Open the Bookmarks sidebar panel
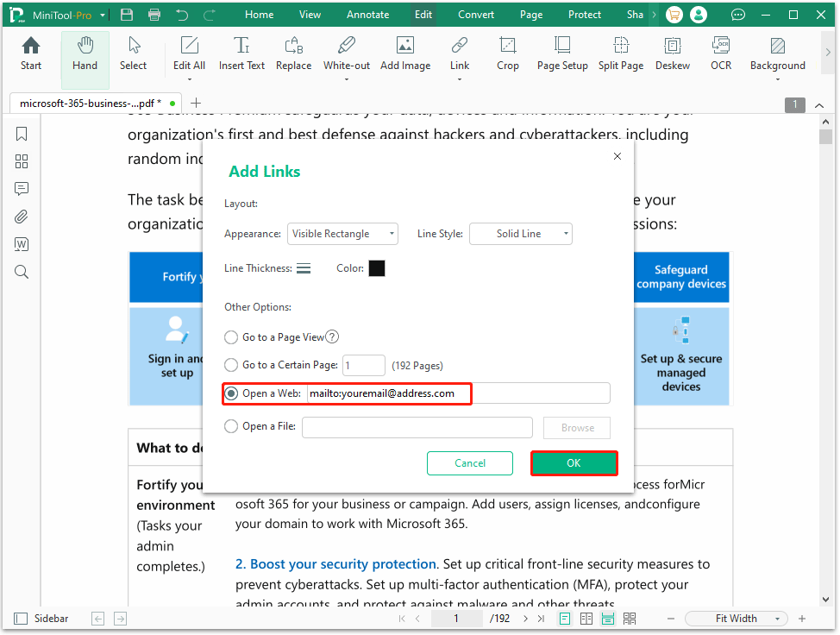The width and height of the screenshot is (840, 635). point(21,134)
